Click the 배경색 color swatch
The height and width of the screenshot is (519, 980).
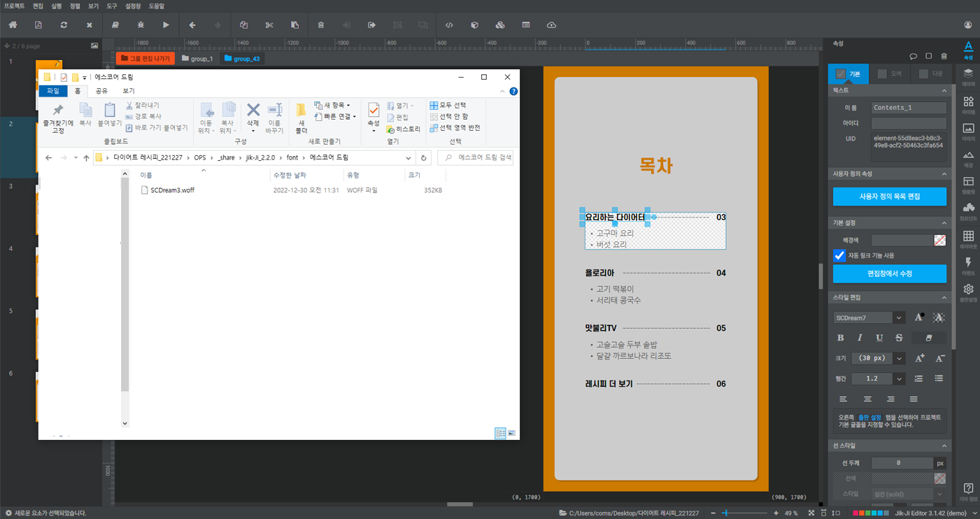pyautogui.click(x=940, y=239)
